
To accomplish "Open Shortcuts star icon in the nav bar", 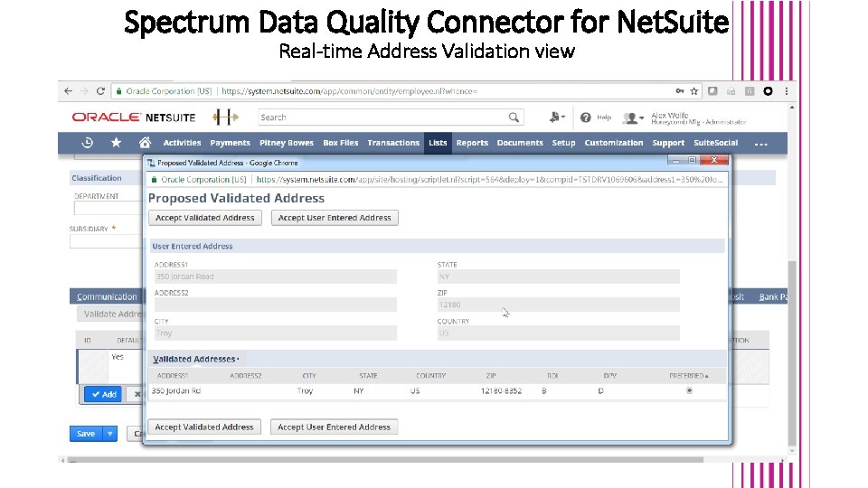I will pos(116,143).
